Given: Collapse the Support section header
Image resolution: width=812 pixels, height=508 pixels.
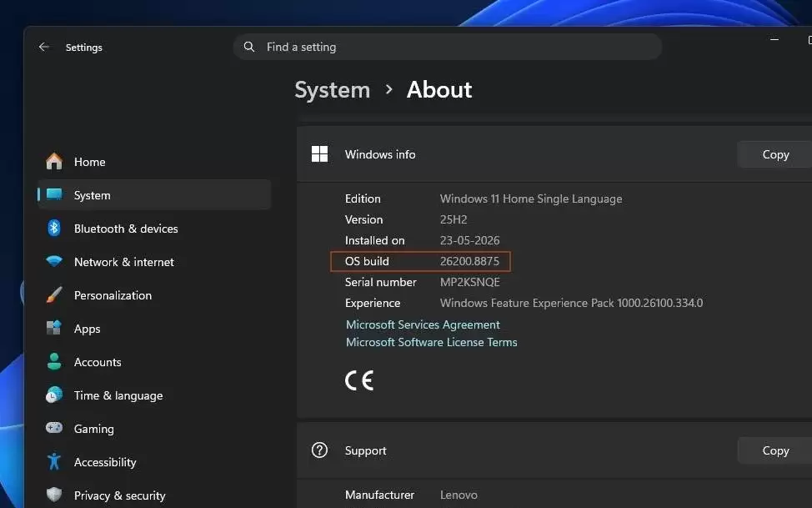Looking at the screenshot, I should pos(554,450).
